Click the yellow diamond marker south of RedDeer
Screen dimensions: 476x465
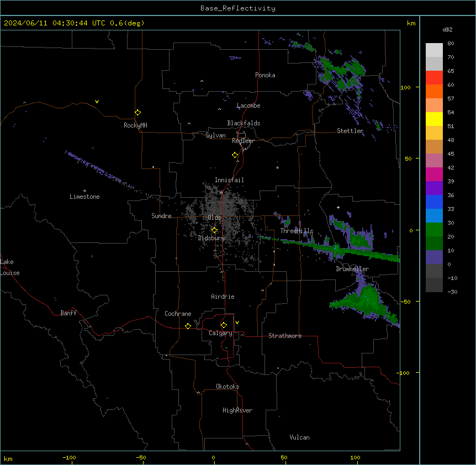click(235, 155)
